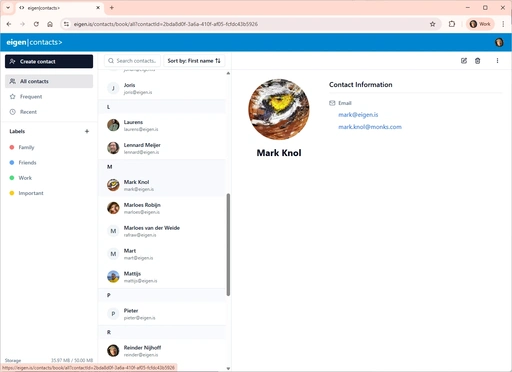Expand the browser tab search chevron
Viewport: 512px width, 372px height.
(x=8, y=8)
